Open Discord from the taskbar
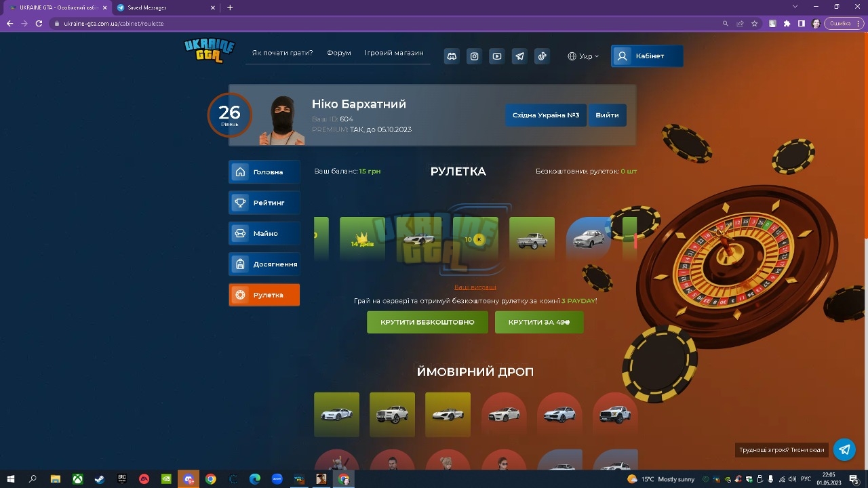 [189, 479]
